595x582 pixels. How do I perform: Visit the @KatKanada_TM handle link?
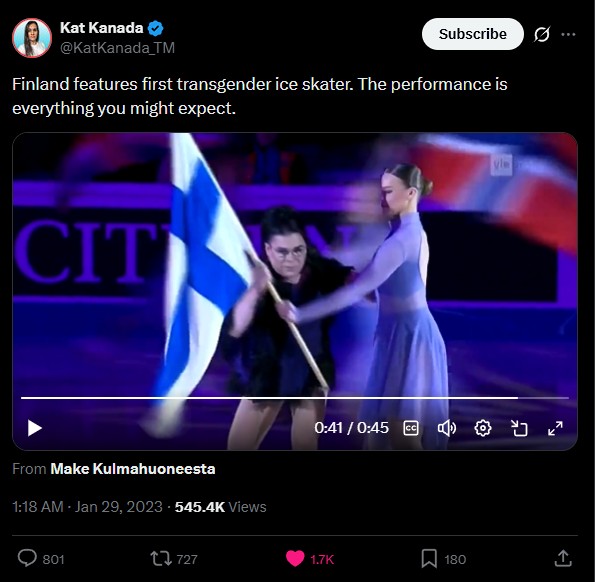117,48
